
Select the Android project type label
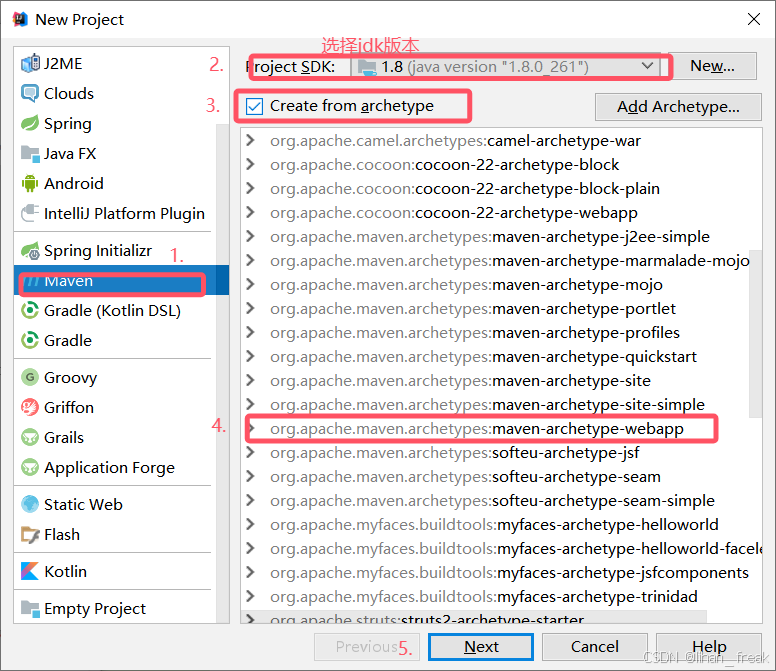click(x=74, y=184)
